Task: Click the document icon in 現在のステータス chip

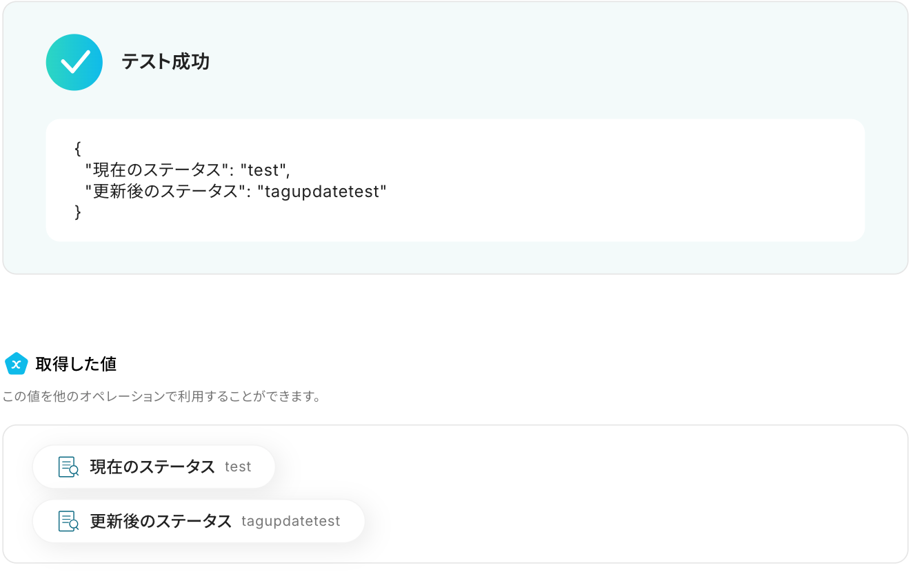Action: [x=68, y=467]
